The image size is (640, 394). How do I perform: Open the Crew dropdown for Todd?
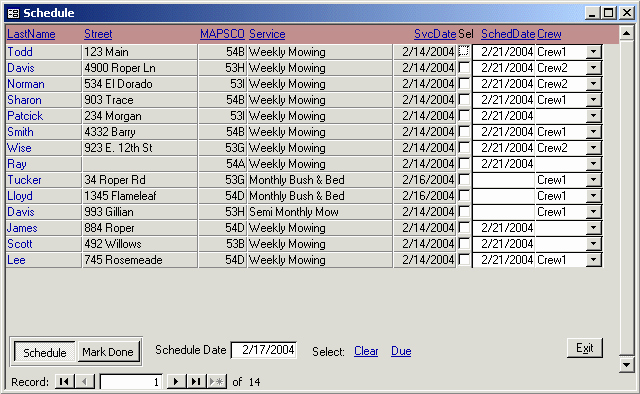tap(593, 52)
